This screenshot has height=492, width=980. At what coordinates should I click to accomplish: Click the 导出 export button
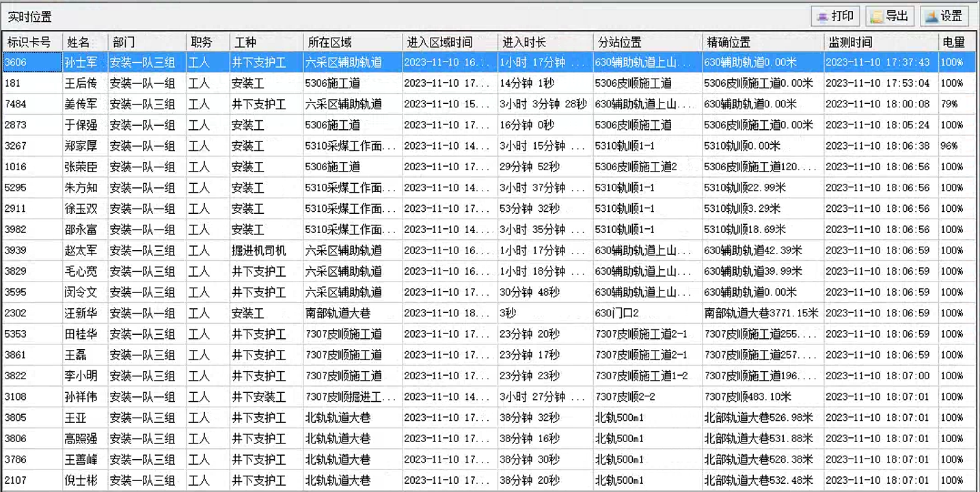pyautogui.click(x=890, y=16)
